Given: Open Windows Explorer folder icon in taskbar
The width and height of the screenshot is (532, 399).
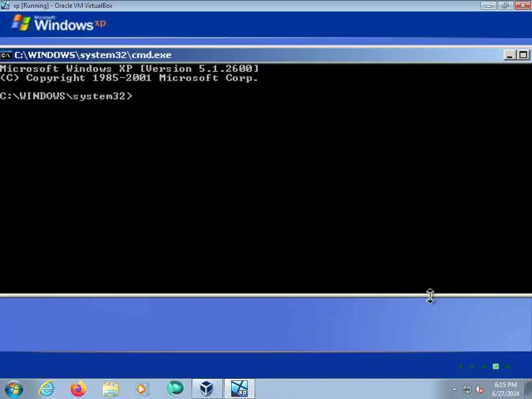Looking at the screenshot, I should pos(111,389).
